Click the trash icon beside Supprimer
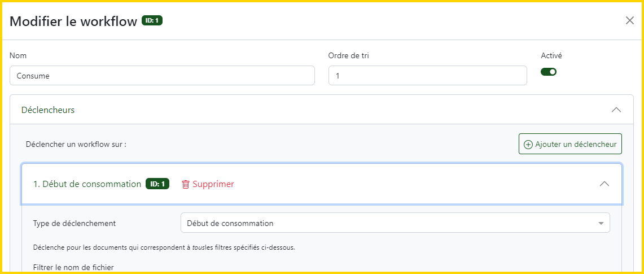 pos(186,184)
